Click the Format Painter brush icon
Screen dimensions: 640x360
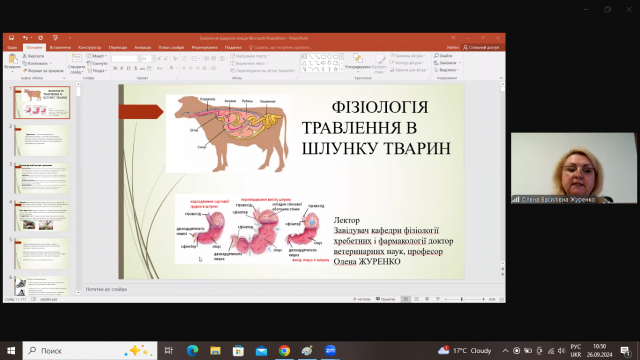pos(24,71)
